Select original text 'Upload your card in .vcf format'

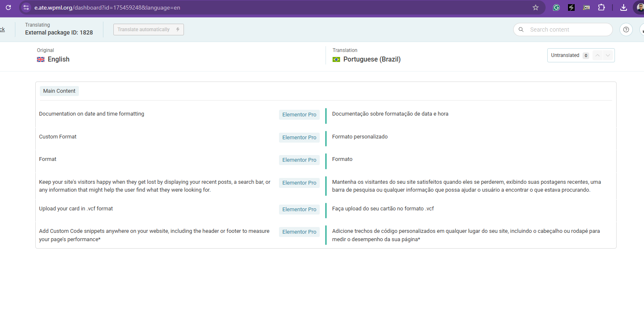pyautogui.click(x=76, y=209)
